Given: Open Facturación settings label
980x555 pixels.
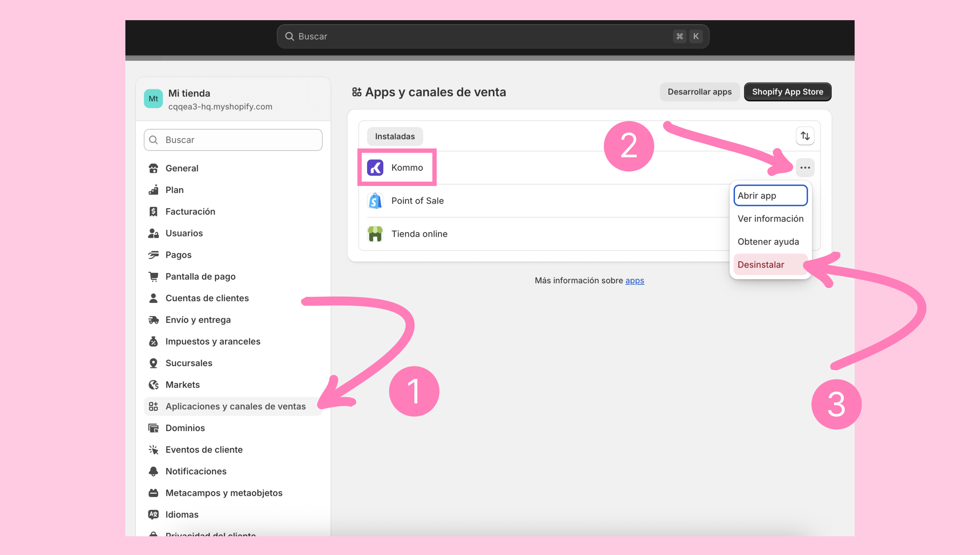Looking at the screenshot, I should pyautogui.click(x=190, y=212).
